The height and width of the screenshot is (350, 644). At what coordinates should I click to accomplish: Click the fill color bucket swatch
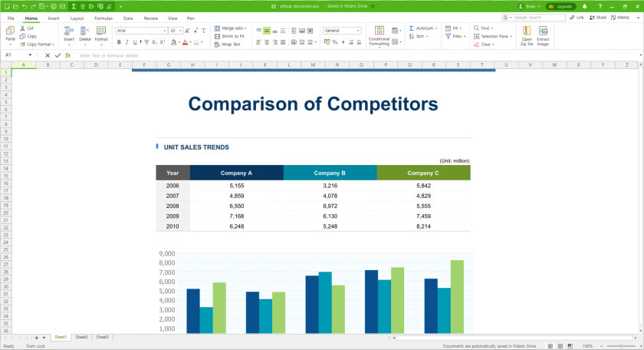174,42
